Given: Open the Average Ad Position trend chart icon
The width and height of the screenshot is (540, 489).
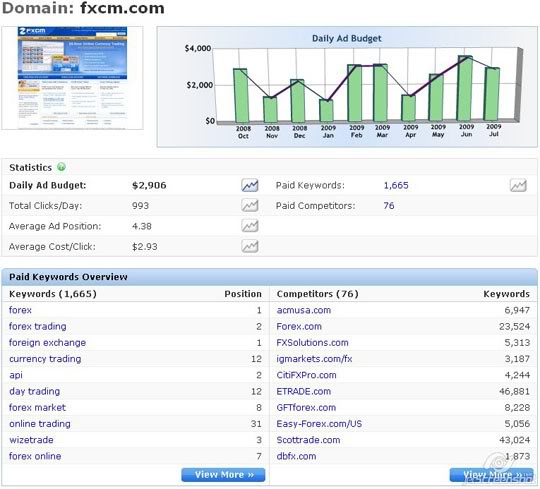Looking at the screenshot, I should 250,226.
